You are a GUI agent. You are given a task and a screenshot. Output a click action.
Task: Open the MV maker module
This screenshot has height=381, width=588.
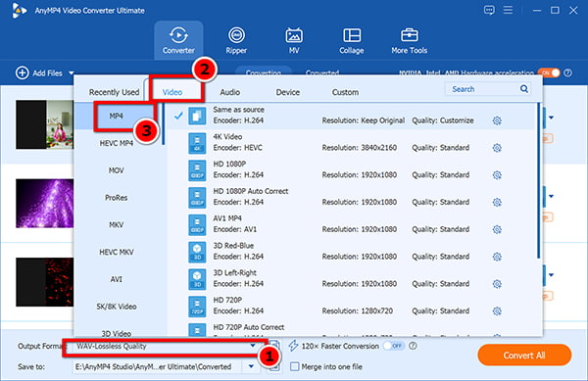coord(294,40)
